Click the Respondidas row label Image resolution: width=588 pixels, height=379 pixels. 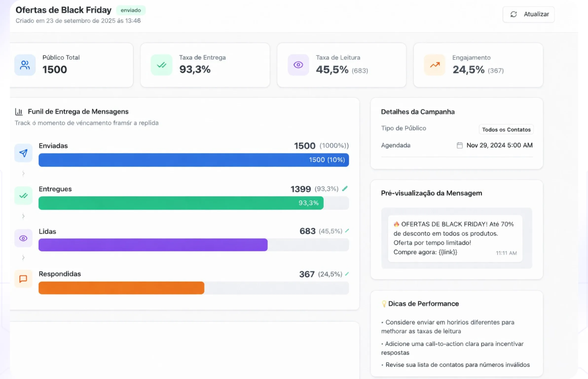(x=60, y=274)
